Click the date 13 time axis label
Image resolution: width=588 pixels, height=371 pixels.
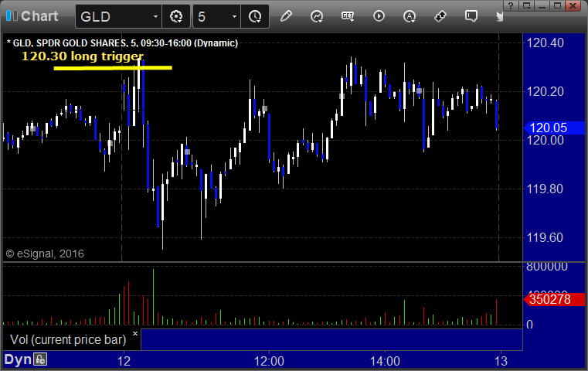[x=501, y=361]
